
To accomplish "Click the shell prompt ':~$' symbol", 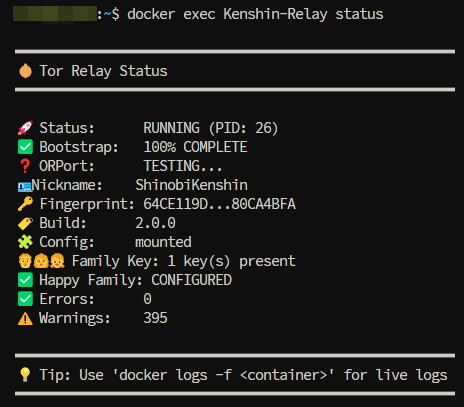I will [108, 14].
